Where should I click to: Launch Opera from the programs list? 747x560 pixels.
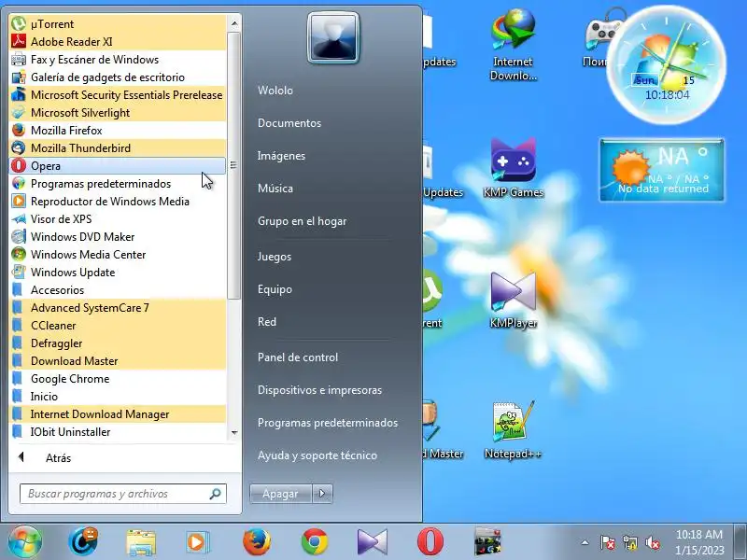(118, 166)
